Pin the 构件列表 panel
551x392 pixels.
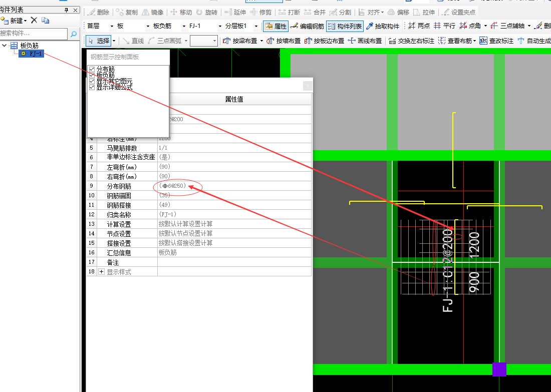pyautogui.click(x=67, y=10)
